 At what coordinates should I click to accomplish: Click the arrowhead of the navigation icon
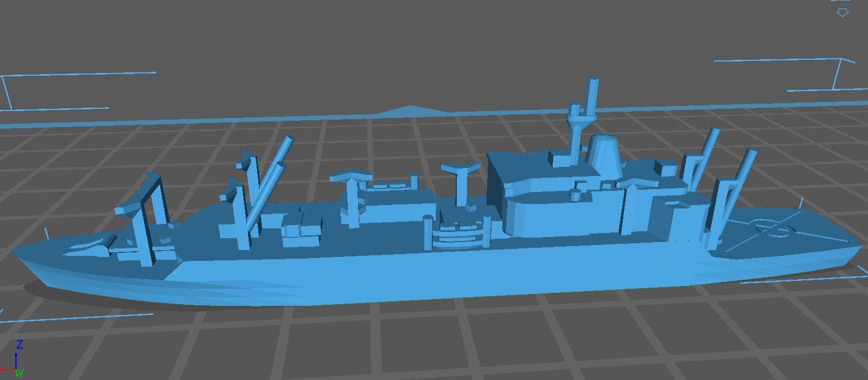842,16
